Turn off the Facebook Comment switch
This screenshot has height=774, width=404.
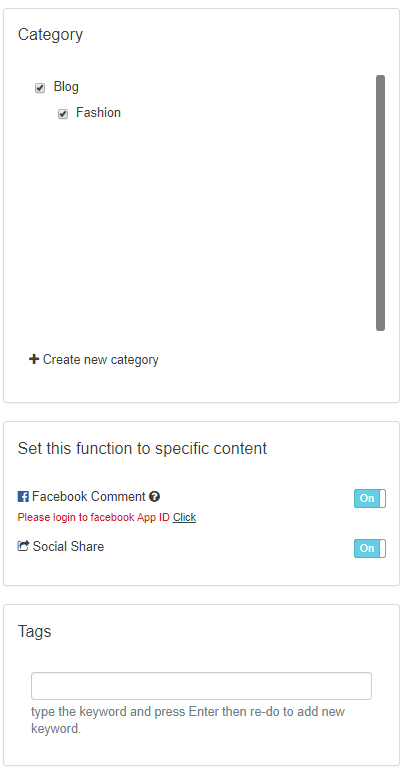click(370, 499)
